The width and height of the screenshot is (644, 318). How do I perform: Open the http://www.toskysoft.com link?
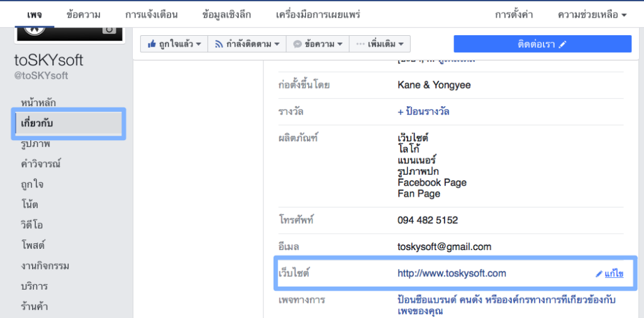point(452,273)
